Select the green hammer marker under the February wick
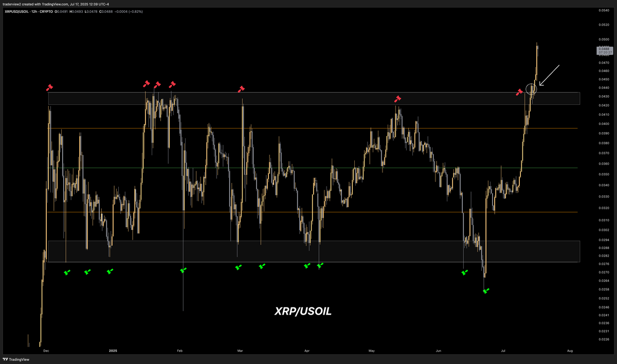 [x=183, y=269]
